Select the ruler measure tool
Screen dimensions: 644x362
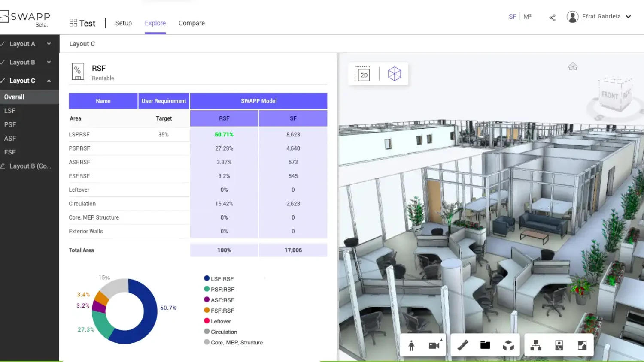tap(462, 345)
